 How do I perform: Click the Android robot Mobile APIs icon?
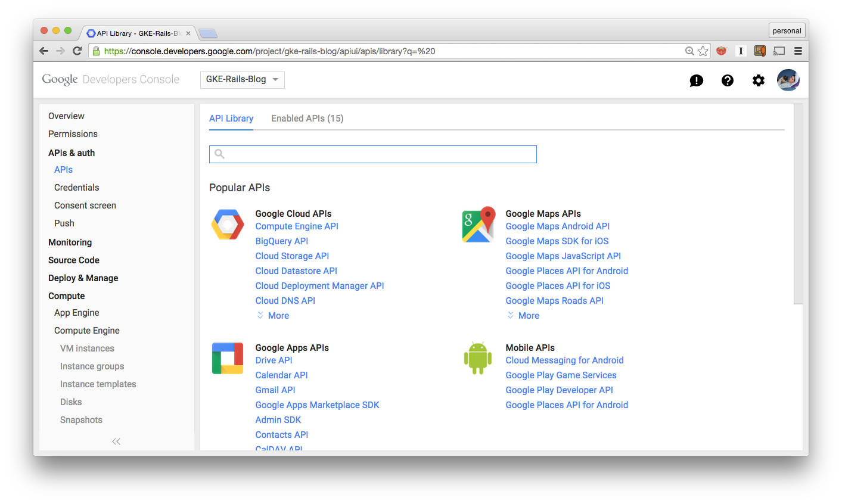[x=477, y=358]
